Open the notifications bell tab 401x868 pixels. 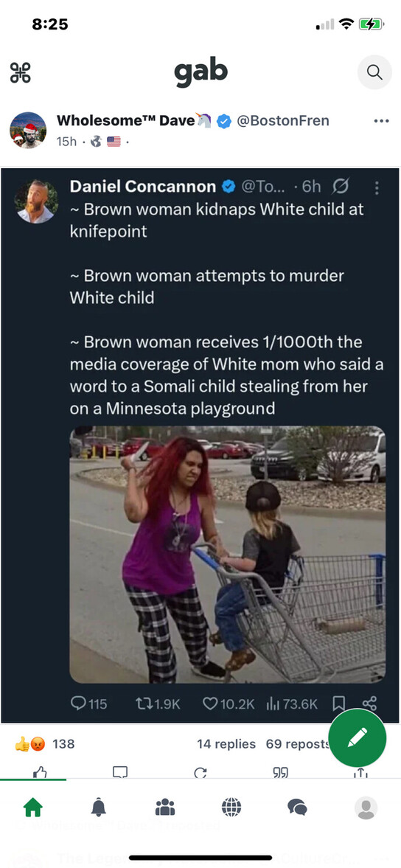click(x=99, y=808)
